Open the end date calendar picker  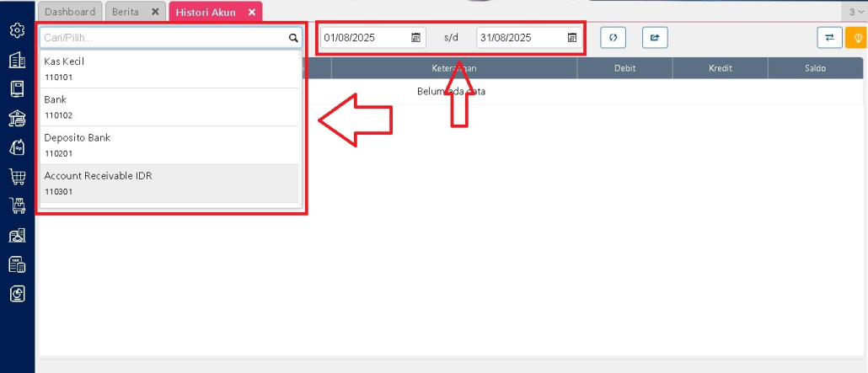point(572,38)
